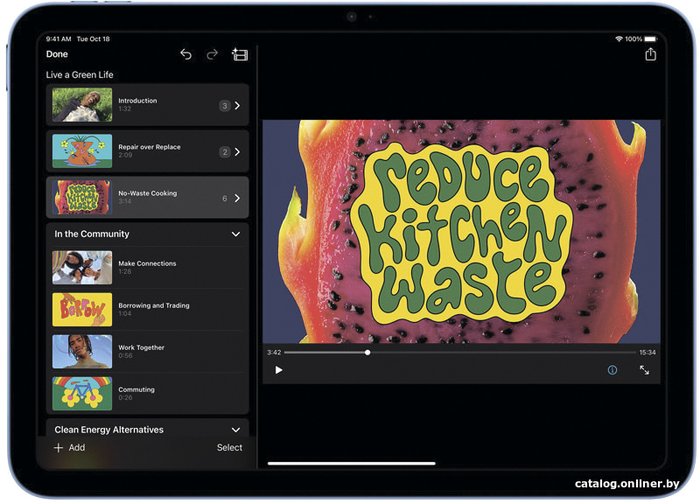Tap the clip count badge 2 on Repair
This screenshot has width=700, height=504.
pos(225,152)
